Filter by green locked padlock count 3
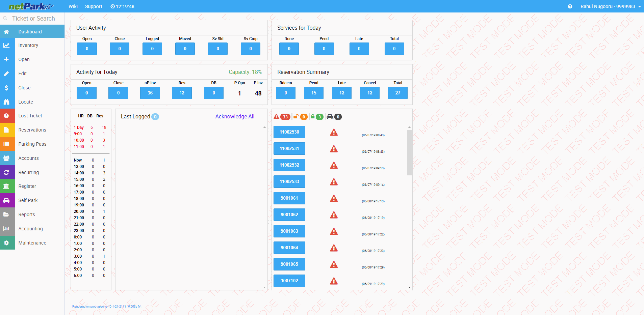 click(317, 117)
